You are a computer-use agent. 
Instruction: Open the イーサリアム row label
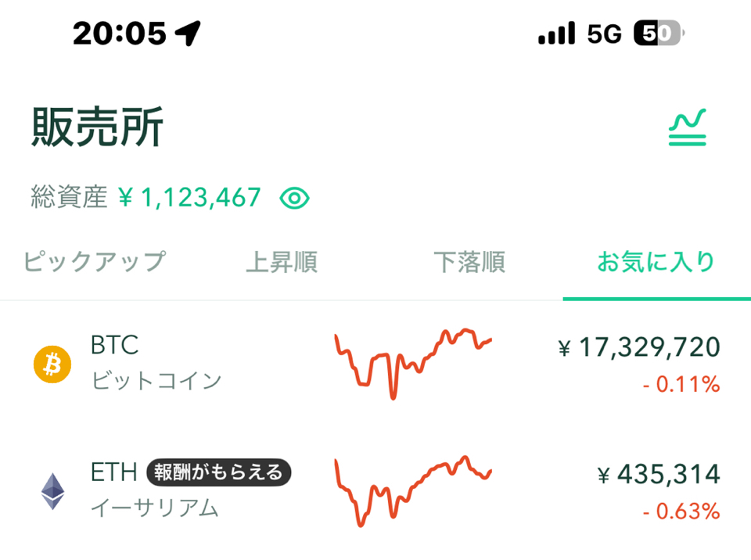tap(155, 508)
